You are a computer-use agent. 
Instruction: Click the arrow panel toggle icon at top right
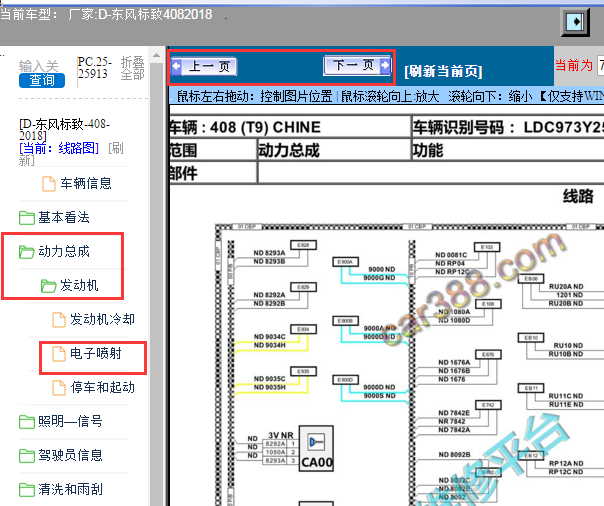pyautogui.click(x=575, y=22)
